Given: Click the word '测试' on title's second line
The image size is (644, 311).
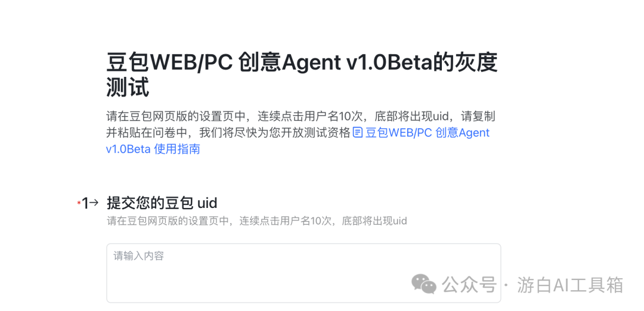Looking at the screenshot, I should (128, 88).
